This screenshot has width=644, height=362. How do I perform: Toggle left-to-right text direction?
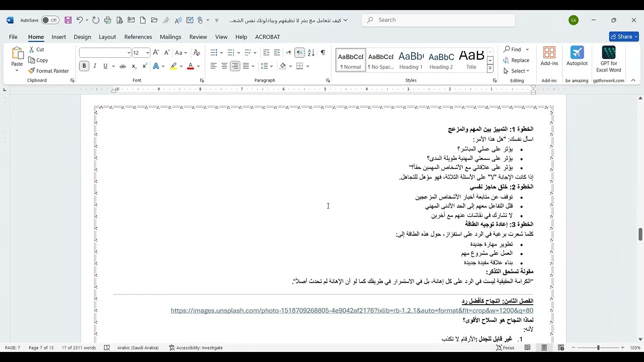289,52
